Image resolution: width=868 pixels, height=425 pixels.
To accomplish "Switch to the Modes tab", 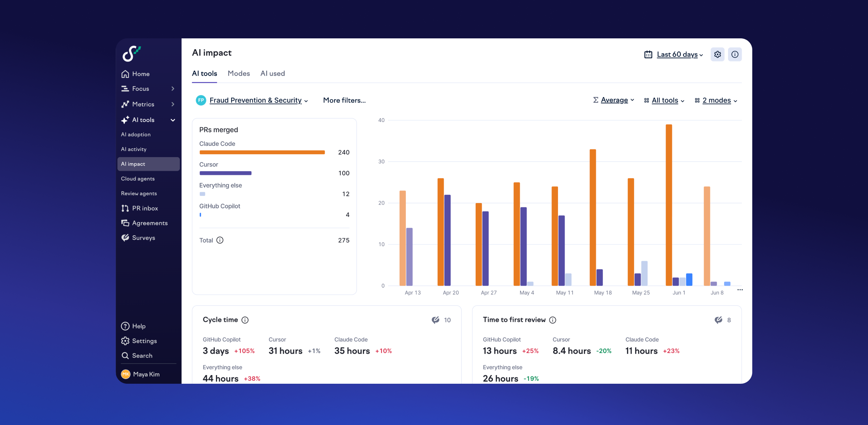I will coord(239,73).
